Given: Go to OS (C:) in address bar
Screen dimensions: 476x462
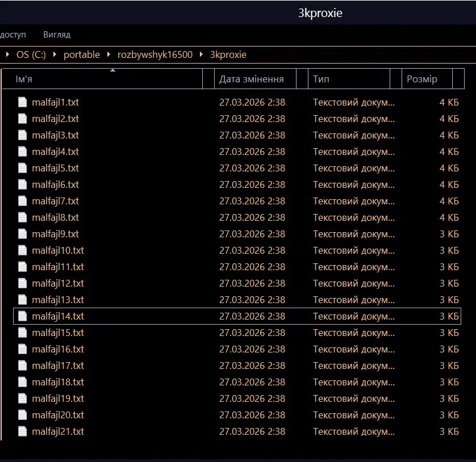Looking at the screenshot, I should (x=31, y=54).
